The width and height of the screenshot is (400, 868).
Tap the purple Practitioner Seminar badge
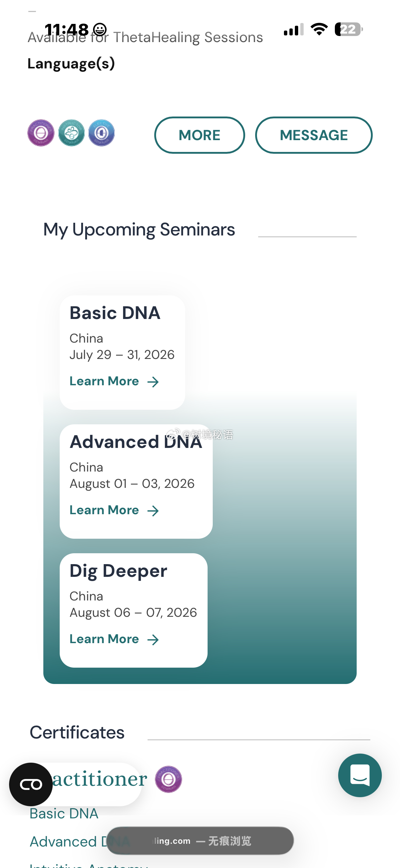pyautogui.click(x=41, y=133)
